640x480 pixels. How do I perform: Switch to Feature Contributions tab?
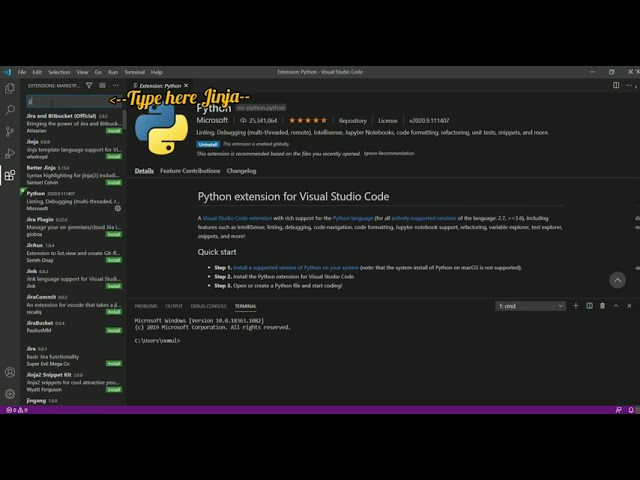(190, 171)
